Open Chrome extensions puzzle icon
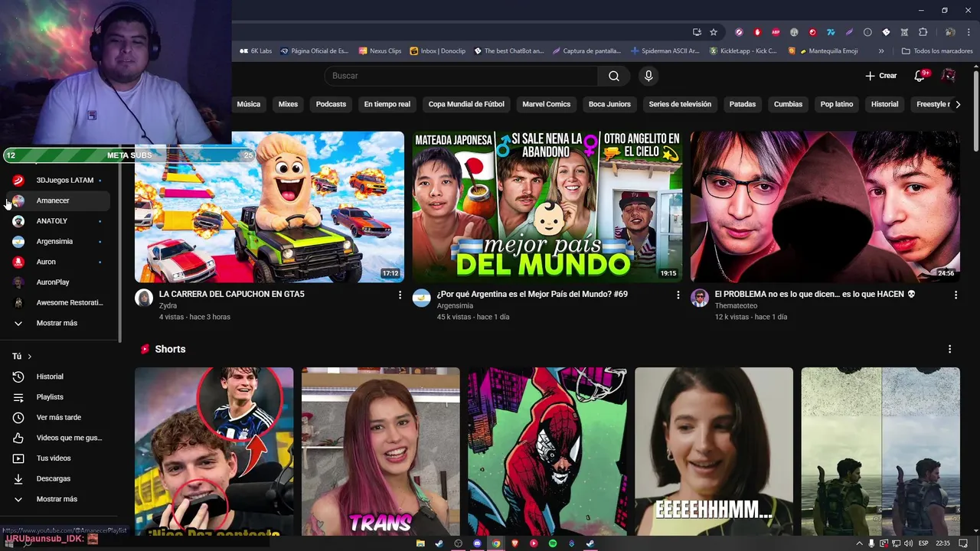This screenshot has width=980, height=551. (x=923, y=32)
